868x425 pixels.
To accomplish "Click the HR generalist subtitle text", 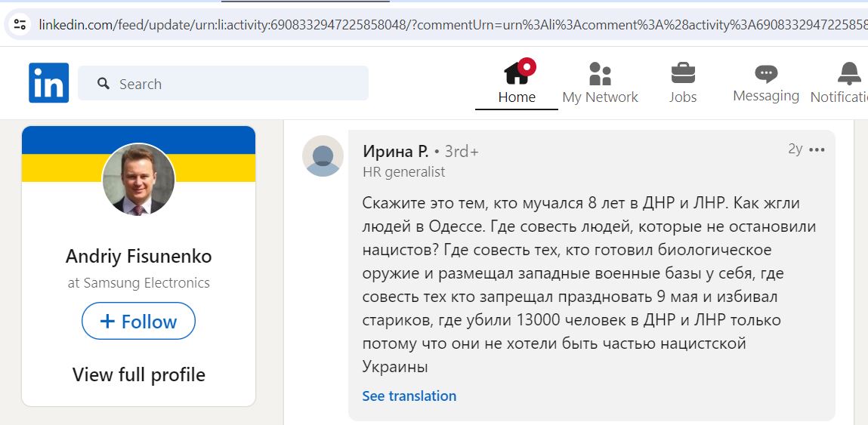I will pos(403,172).
